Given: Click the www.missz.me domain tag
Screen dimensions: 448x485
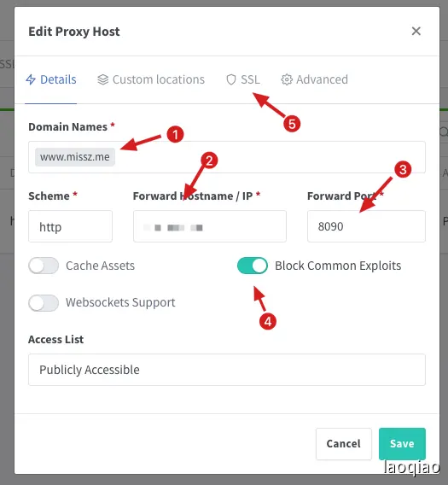Looking at the screenshot, I should tap(75, 157).
